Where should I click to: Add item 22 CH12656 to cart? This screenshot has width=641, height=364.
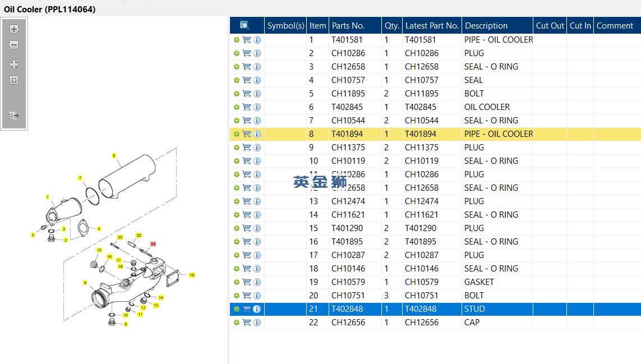click(x=247, y=322)
